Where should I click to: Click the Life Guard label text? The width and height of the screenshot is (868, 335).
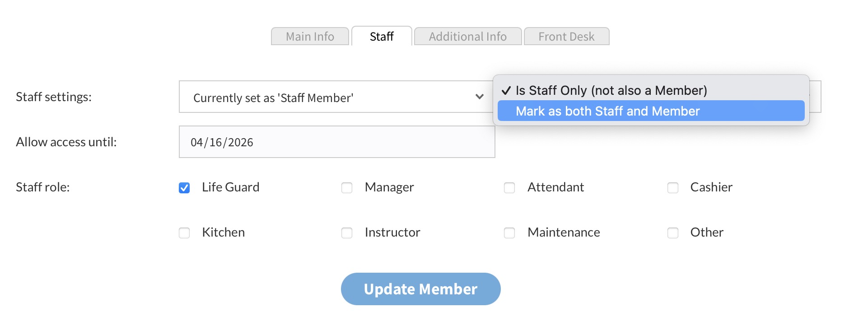230,187
